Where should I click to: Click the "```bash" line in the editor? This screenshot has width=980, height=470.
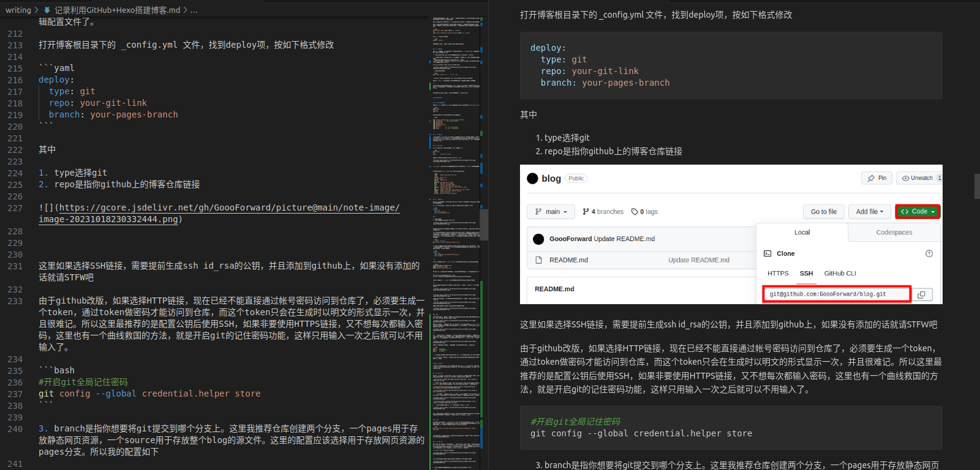[x=56, y=370]
